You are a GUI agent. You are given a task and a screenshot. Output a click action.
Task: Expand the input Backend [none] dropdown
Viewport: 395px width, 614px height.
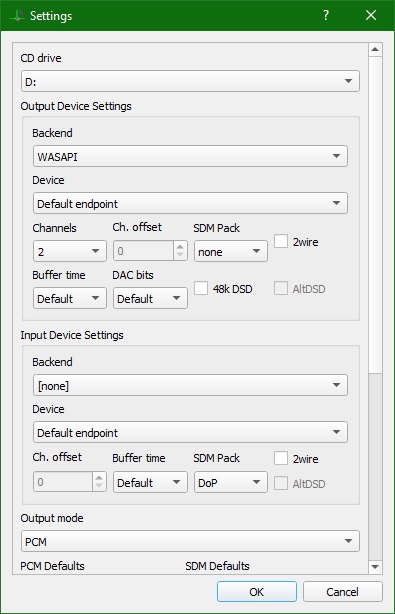click(x=190, y=385)
